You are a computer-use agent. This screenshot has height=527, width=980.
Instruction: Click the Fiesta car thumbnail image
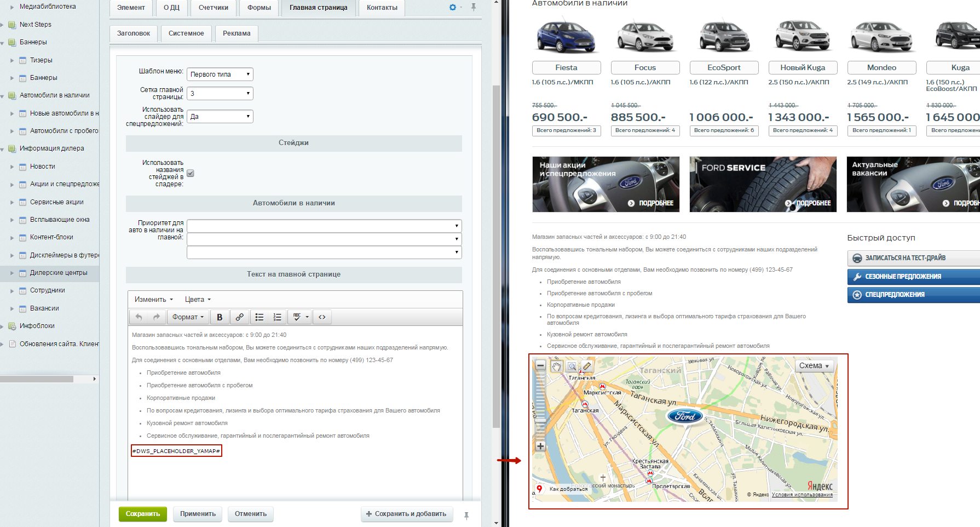[566, 37]
